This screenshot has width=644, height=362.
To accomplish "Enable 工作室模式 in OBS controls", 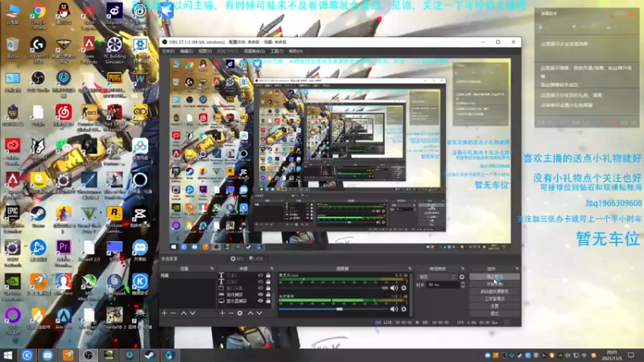I will (x=494, y=298).
